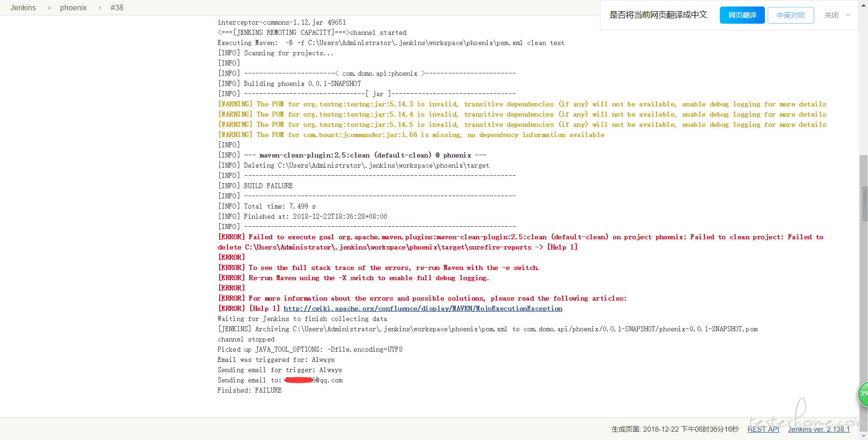Follow the Jenkins ver. 2.138.1 link

tap(818, 429)
